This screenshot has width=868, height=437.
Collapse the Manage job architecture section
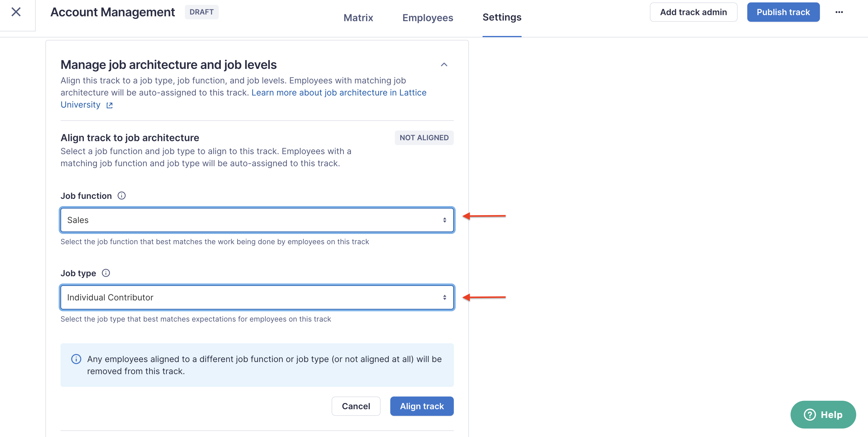(444, 64)
